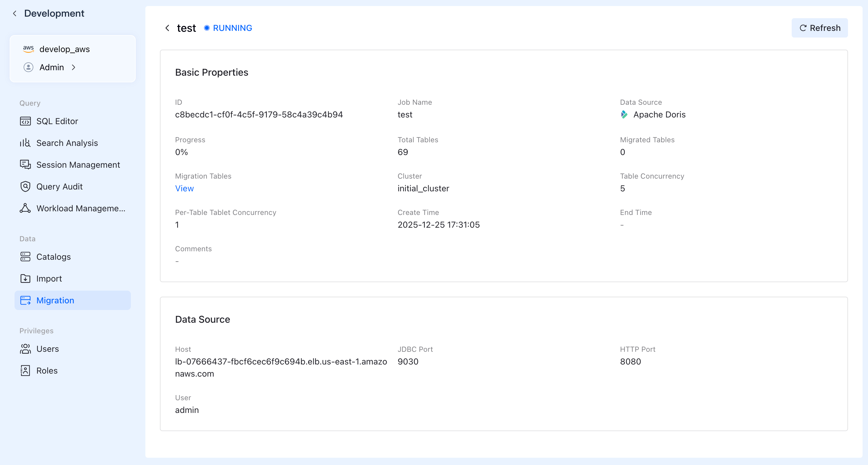Click the Roles icon under Privileges
This screenshot has height=465, width=868.
(x=25, y=370)
